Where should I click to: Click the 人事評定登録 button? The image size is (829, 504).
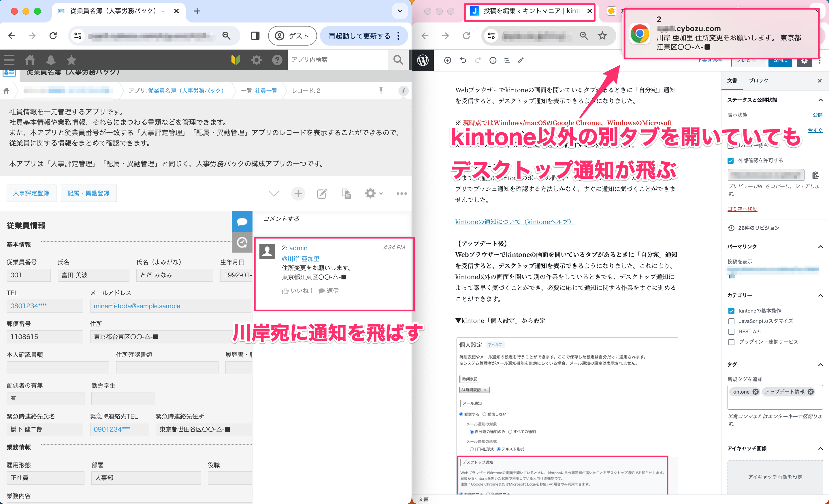[x=31, y=193]
